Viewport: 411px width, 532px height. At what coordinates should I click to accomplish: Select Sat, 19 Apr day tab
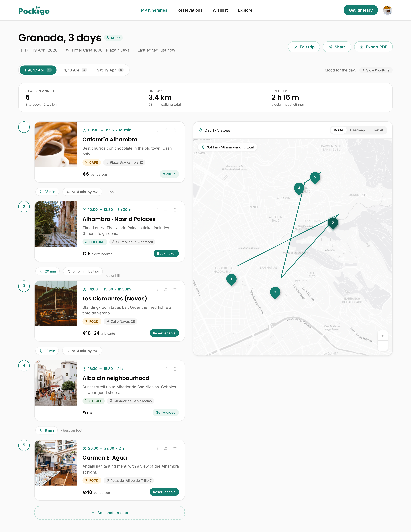[110, 70]
